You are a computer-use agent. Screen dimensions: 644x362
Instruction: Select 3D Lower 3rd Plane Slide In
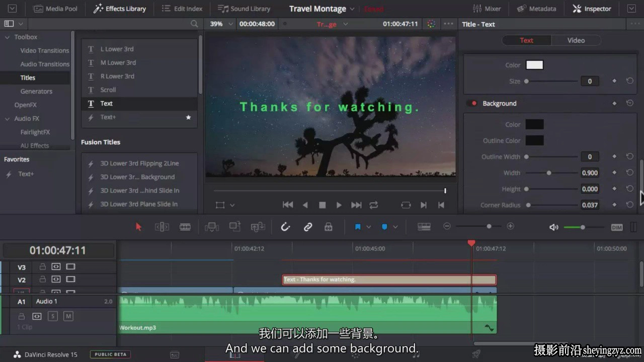pos(139,204)
